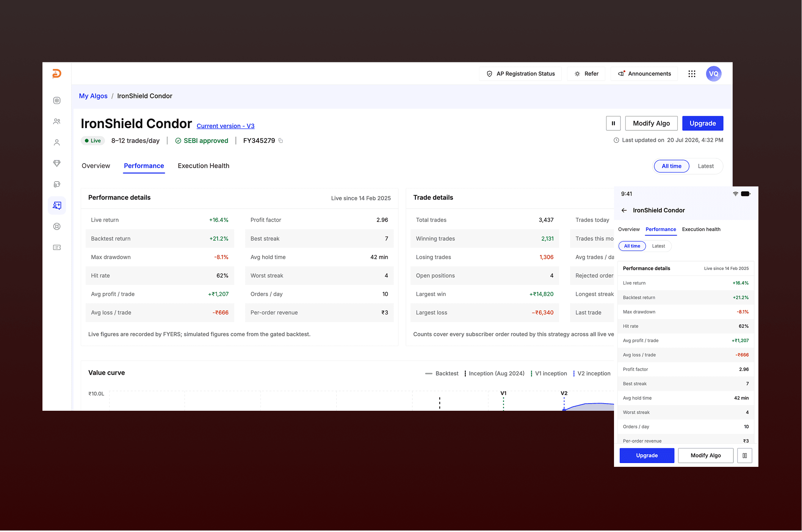Open the single-person profile icon in the sidebar
Screen dimensions: 802x532
(x=57, y=142)
